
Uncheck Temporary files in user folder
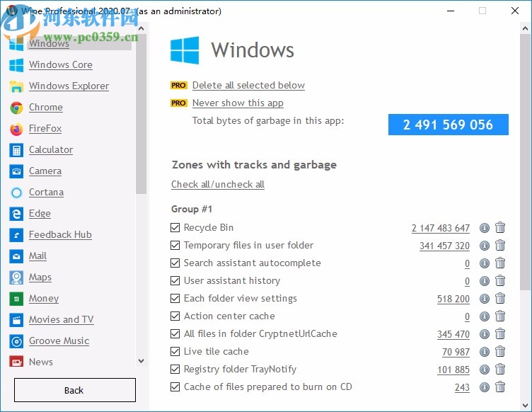175,245
